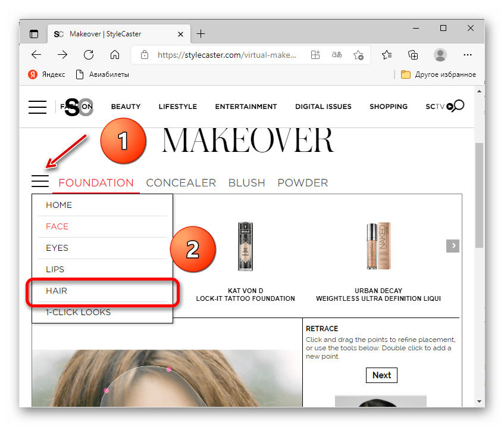
Task: Select the Kat Von D foundation bottle
Action: click(x=246, y=247)
